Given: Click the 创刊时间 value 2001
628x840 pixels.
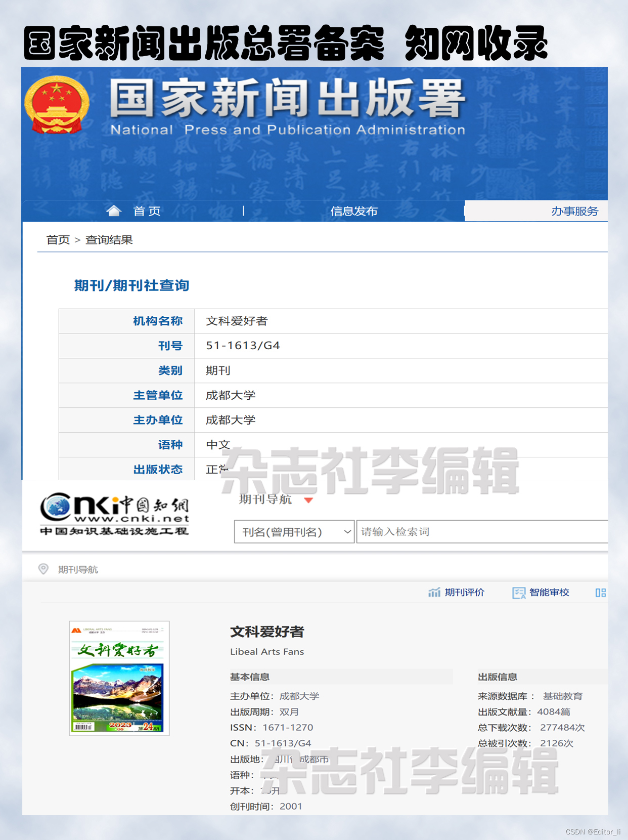Looking at the screenshot, I should (x=291, y=806).
